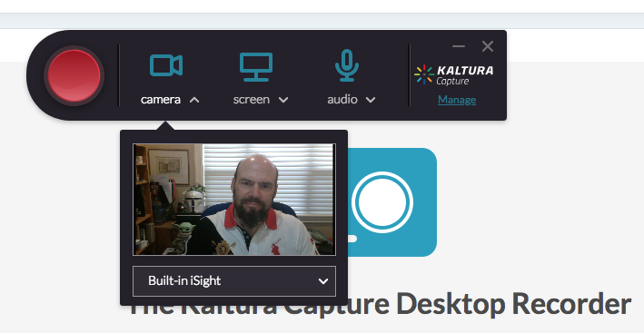Click the colorful Kaltura starburst icon
Image resolution: width=644 pixels, height=333 pixels.
tap(424, 74)
